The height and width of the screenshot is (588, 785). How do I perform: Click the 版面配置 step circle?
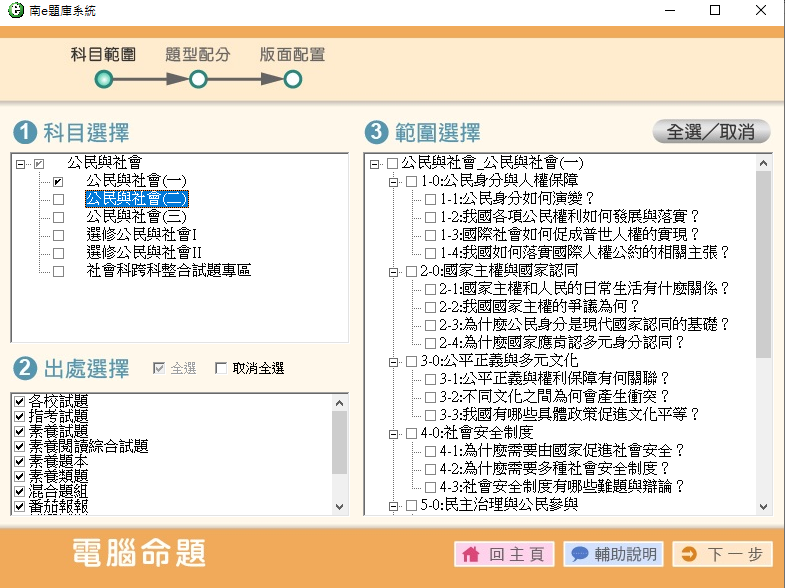tap(292, 79)
